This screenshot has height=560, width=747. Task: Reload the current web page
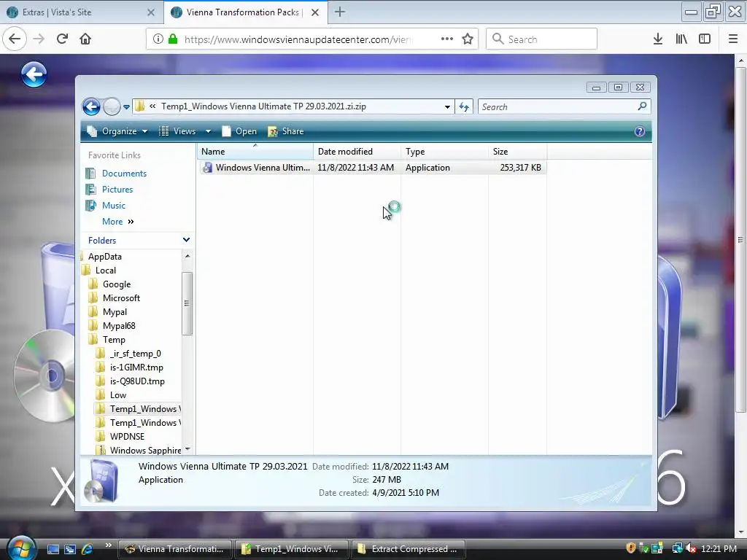coord(62,39)
